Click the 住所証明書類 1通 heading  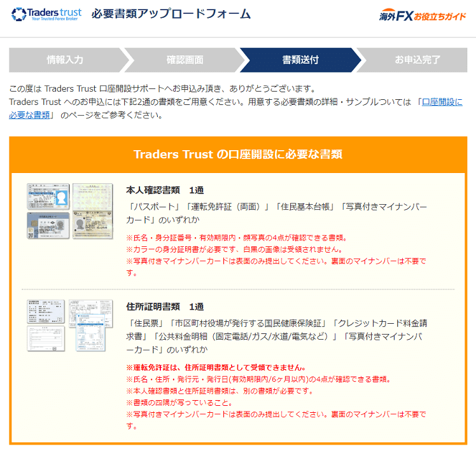(165, 307)
